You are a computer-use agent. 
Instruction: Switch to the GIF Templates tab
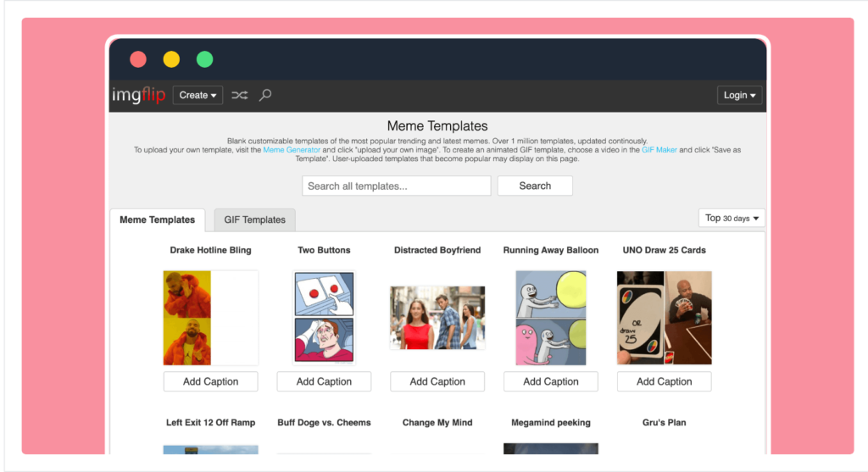(254, 219)
